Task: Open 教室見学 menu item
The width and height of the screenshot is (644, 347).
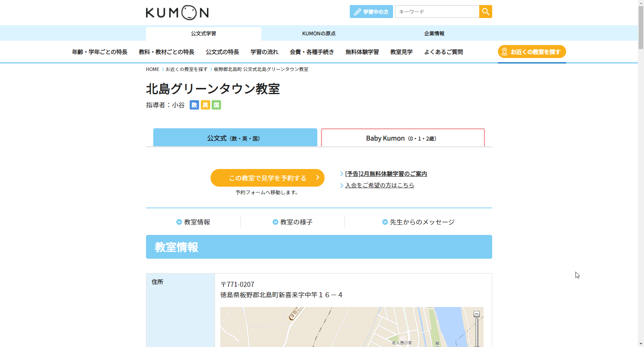Action: pyautogui.click(x=401, y=52)
